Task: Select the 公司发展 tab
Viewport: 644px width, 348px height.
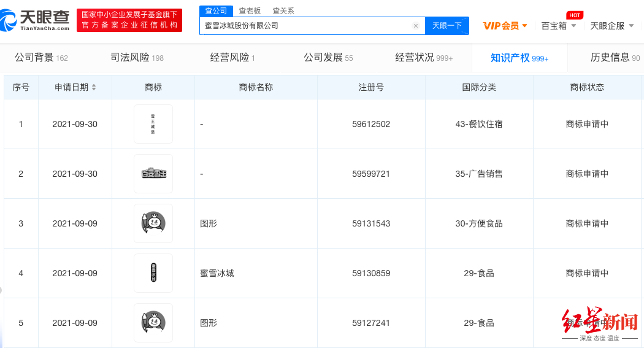Action: click(328, 58)
